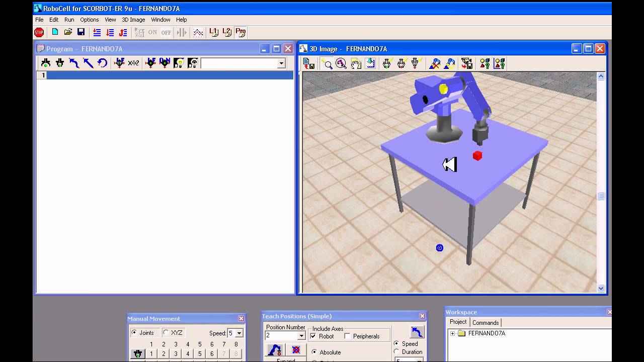
Task: Open a project with folder icon
Action: (x=68, y=32)
